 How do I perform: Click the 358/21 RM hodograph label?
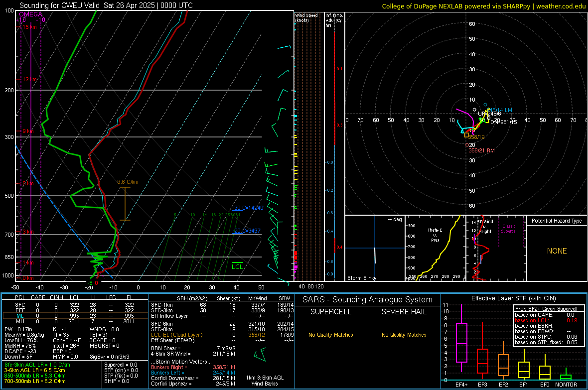tap(481, 150)
